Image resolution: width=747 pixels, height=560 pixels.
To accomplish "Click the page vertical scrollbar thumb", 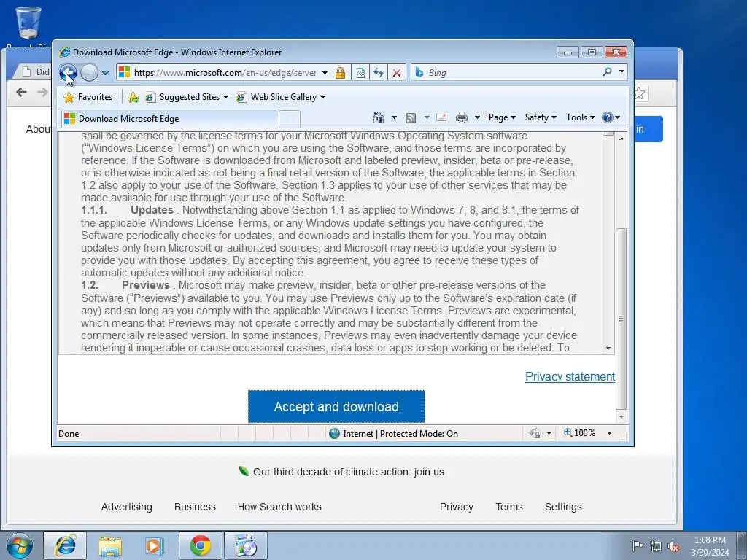I will point(622,319).
